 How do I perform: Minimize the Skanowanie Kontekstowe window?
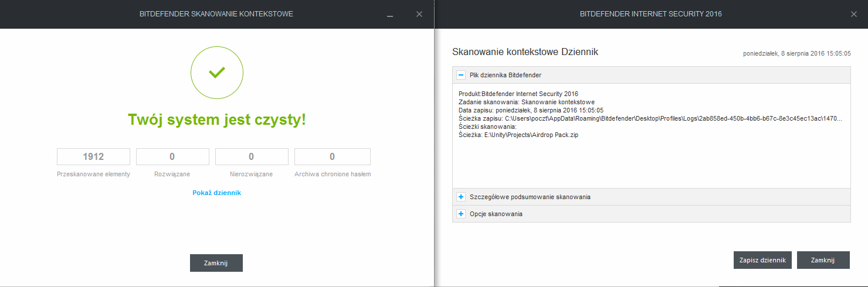[x=390, y=15]
